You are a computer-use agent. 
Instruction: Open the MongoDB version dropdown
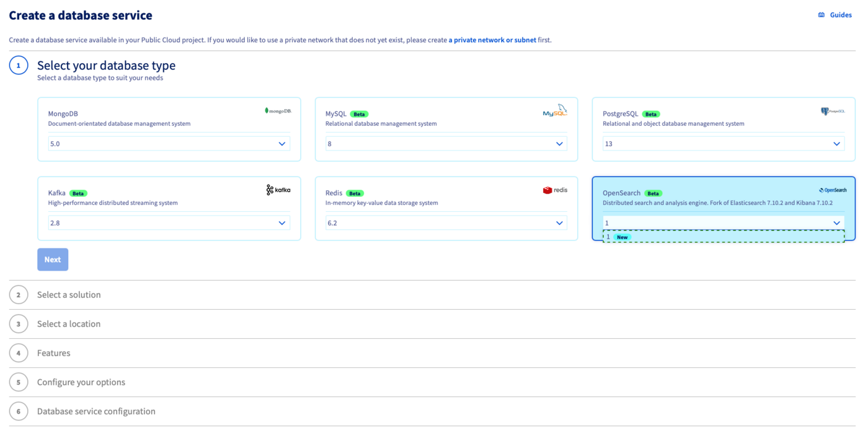(168, 143)
